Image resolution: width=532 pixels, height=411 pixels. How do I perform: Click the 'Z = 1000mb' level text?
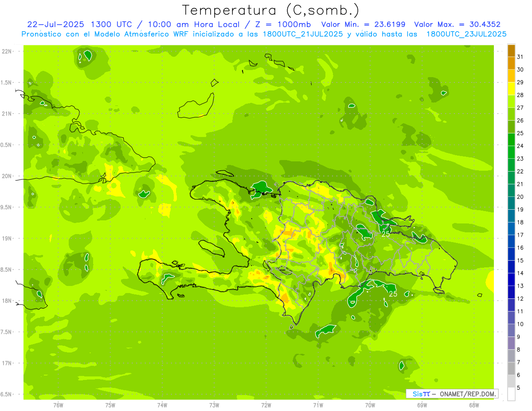pos(283,24)
